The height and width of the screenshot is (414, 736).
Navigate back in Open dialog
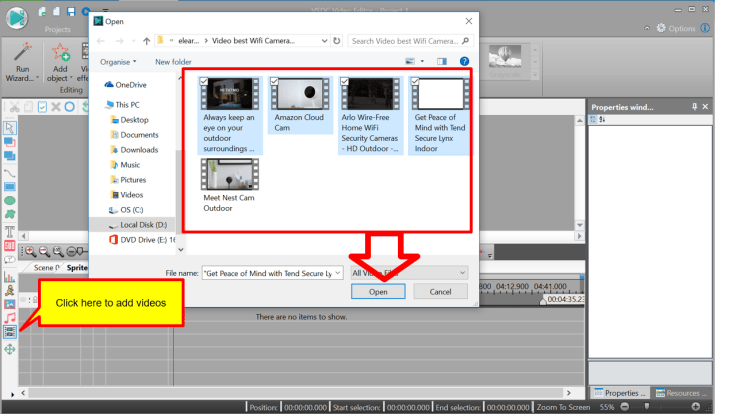tap(100, 41)
